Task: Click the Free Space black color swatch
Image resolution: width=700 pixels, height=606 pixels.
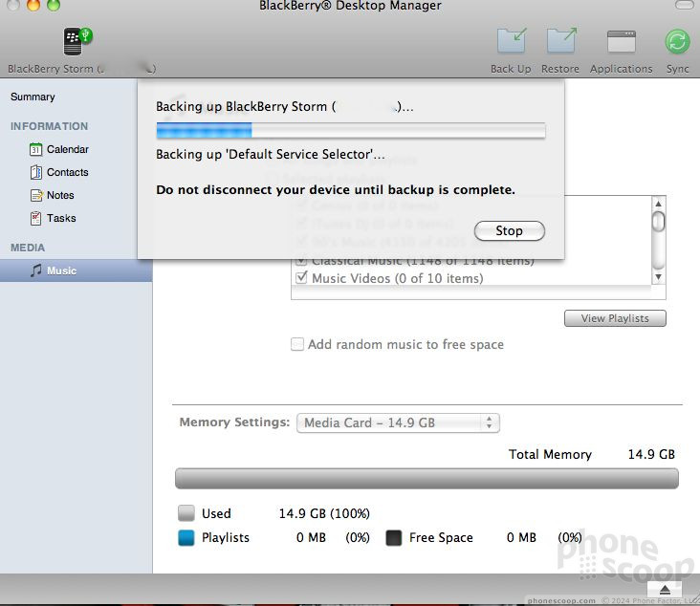Action: [x=394, y=538]
